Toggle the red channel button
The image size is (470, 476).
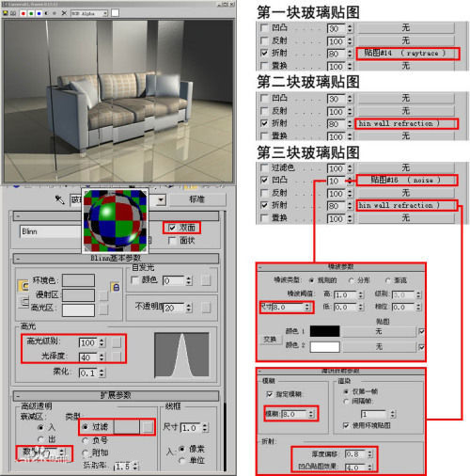(23, 13)
